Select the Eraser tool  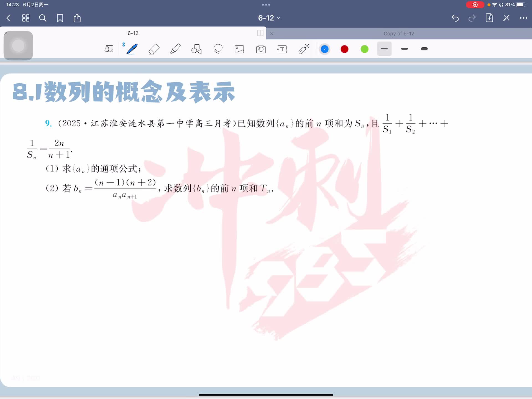[154, 49]
